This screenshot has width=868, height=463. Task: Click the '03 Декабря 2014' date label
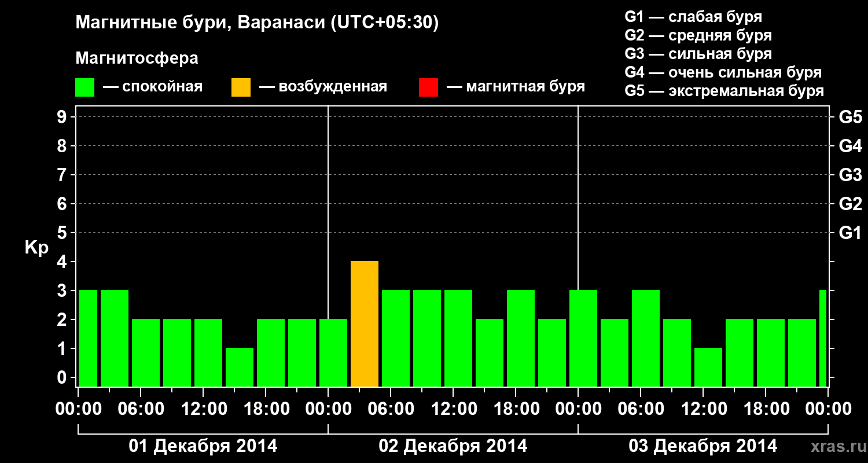coord(703,446)
